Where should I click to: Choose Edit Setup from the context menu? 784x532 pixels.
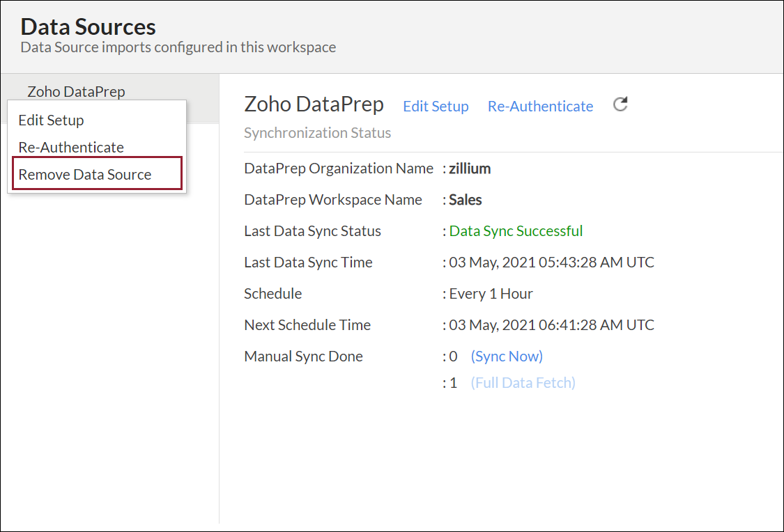point(51,120)
